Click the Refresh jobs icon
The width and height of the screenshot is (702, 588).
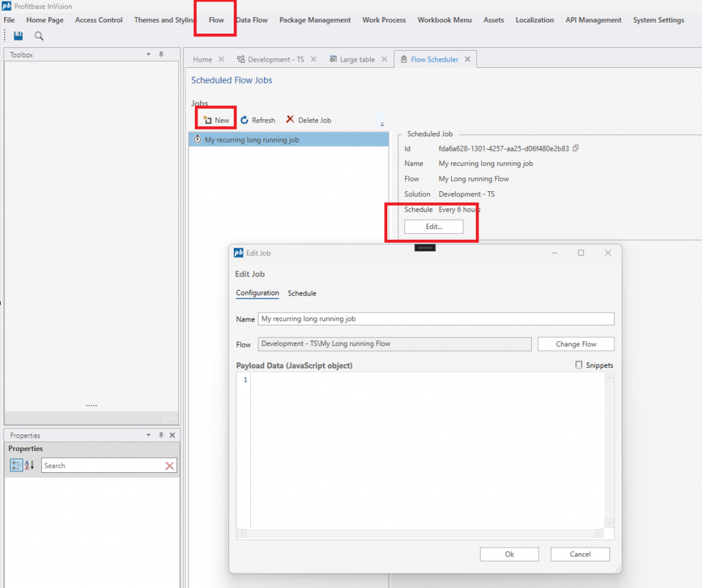tap(245, 120)
